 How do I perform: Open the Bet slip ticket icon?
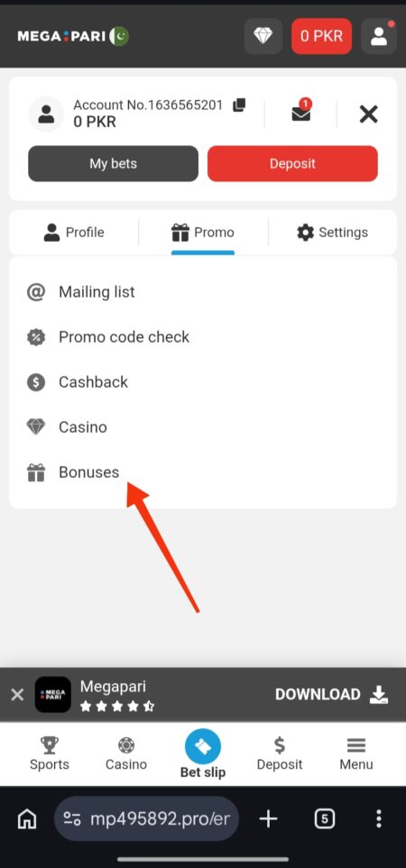click(203, 747)
